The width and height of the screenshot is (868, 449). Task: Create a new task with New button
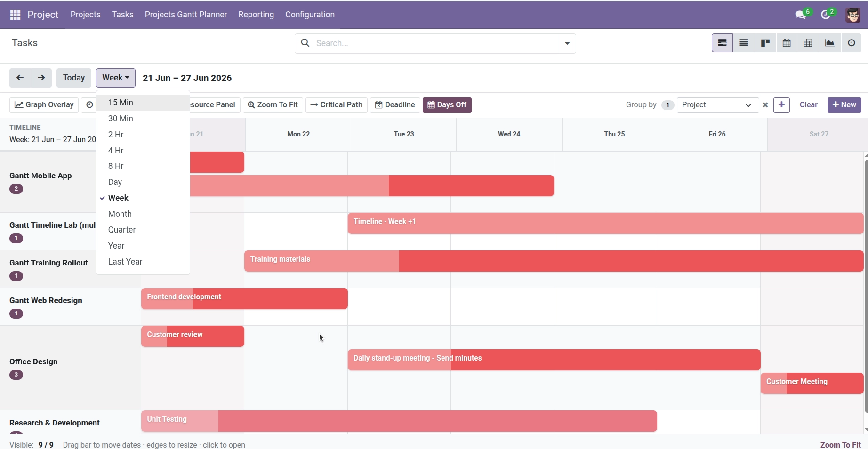click(844, 105)
